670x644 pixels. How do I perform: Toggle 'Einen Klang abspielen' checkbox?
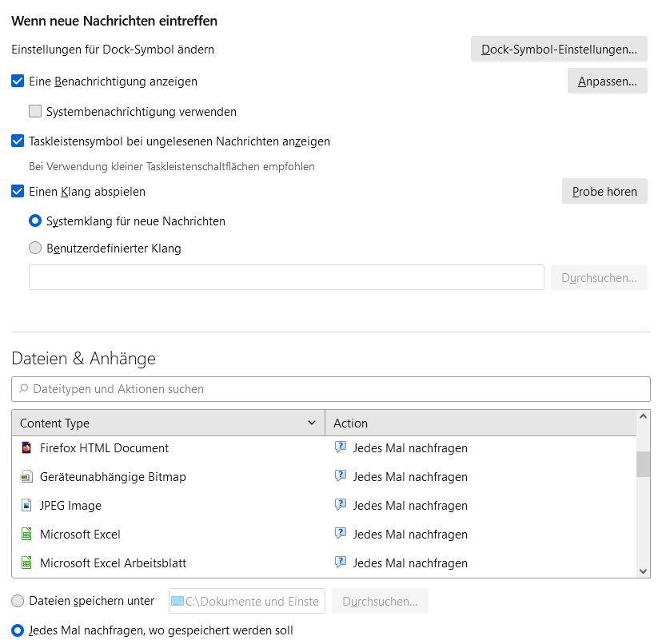tap(18, 192)
